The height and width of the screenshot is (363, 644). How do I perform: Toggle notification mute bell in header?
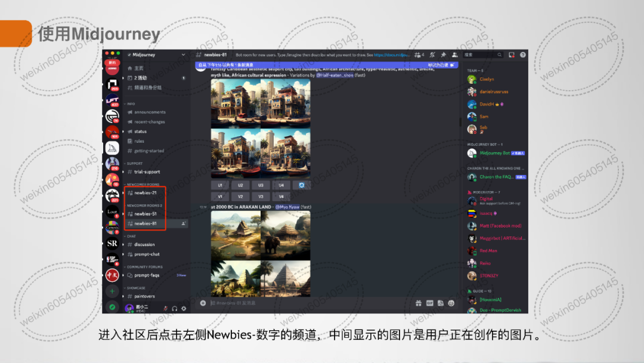(432, 55)
